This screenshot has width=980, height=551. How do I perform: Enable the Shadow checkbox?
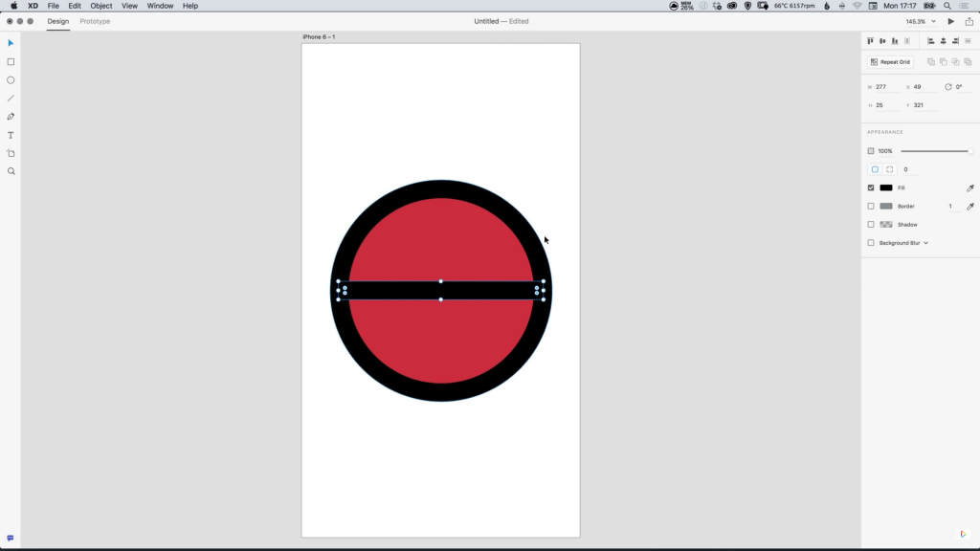[871, 224]
